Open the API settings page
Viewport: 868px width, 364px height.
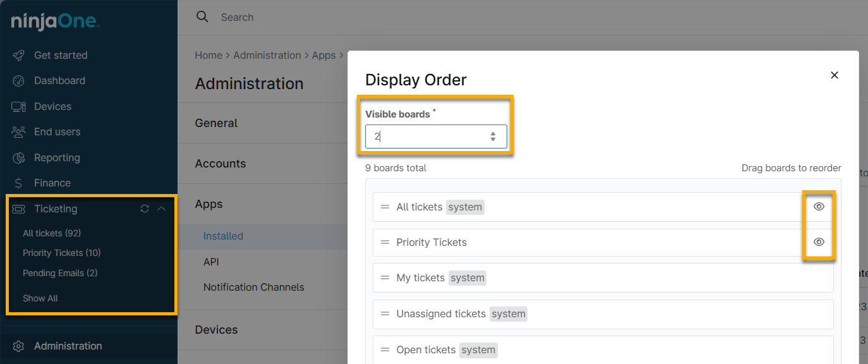[211, 261]
